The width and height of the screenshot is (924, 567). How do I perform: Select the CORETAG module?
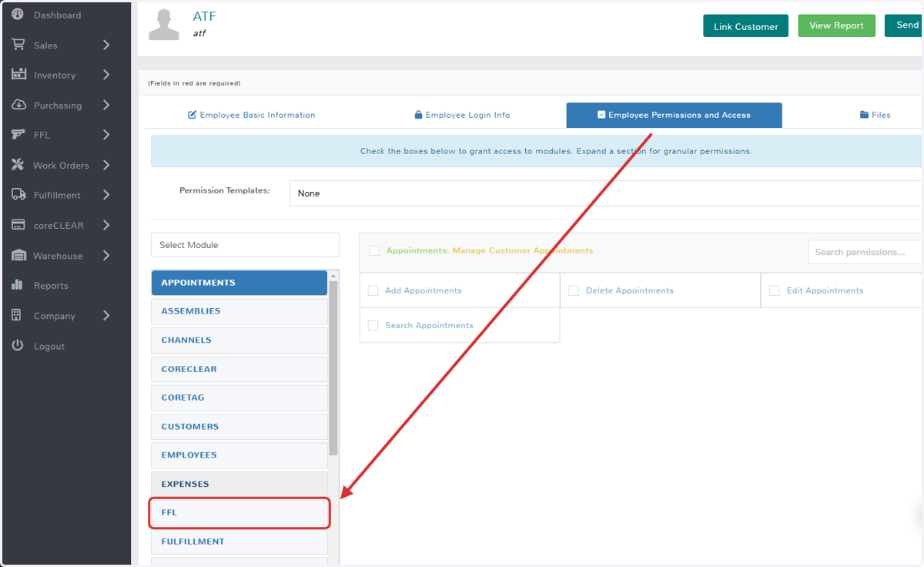pyautogui.click(x=239, y=398)
